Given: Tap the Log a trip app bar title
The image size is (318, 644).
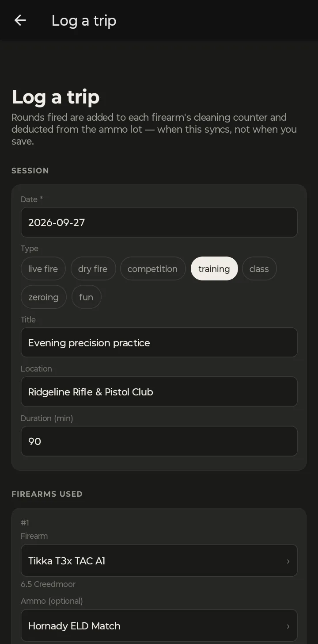Looking at the screenshot, I should click(x=84, y=20).
